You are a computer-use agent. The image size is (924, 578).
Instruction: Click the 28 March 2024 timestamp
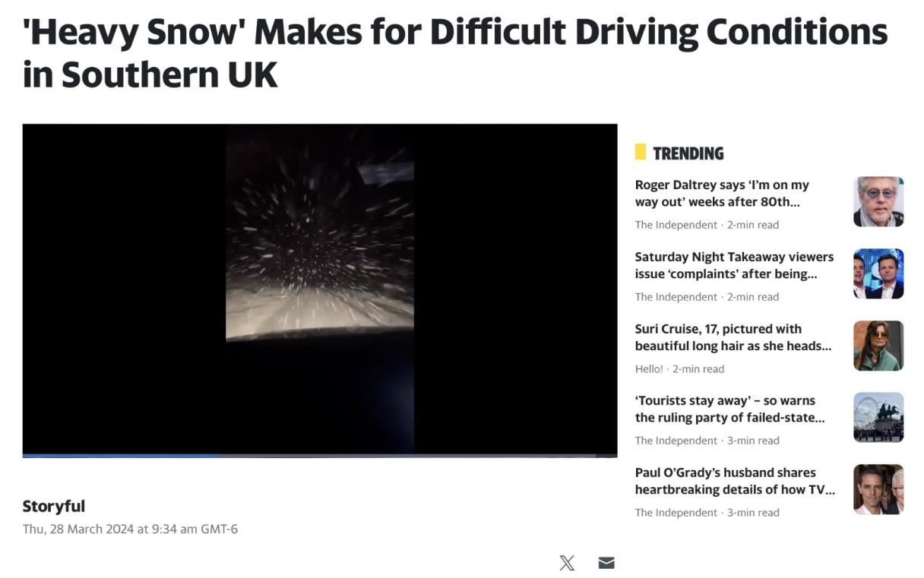point(130,529)
